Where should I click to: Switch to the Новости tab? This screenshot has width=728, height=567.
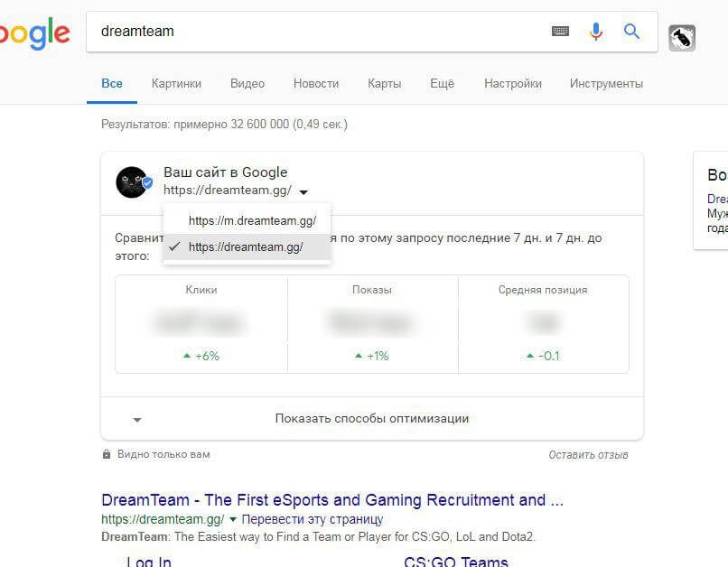click(x=316, y=84)
